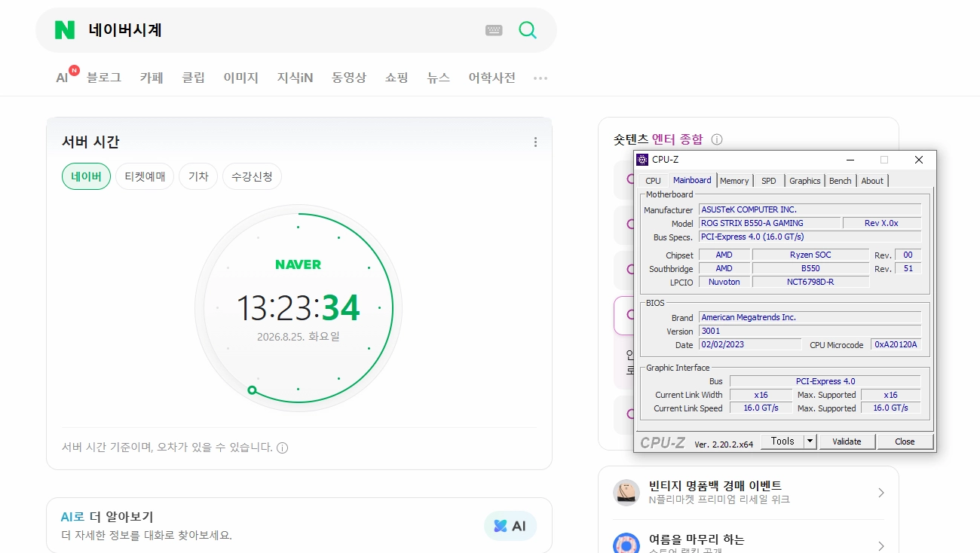Select the 수강신청 server time chip

point(253,176)
